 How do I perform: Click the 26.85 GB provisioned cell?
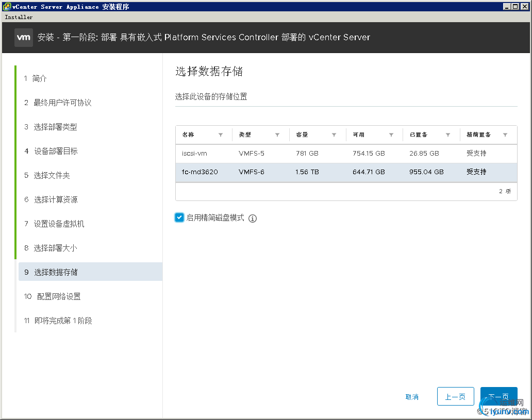(424, 154)
